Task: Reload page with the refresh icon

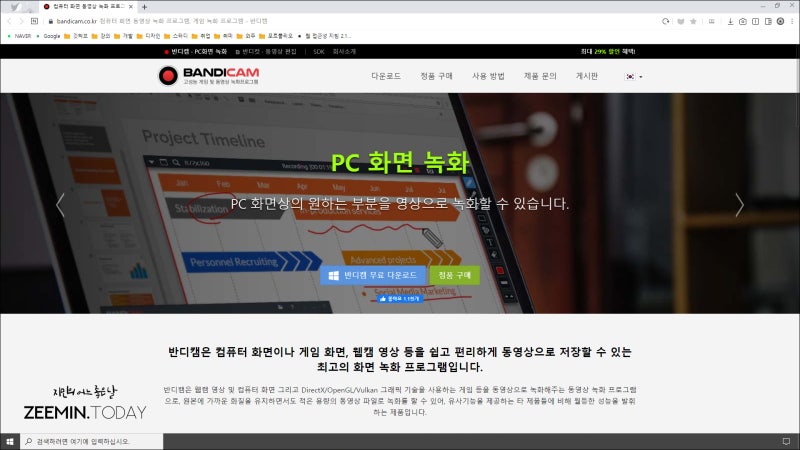Action: [x=666, y=21]
